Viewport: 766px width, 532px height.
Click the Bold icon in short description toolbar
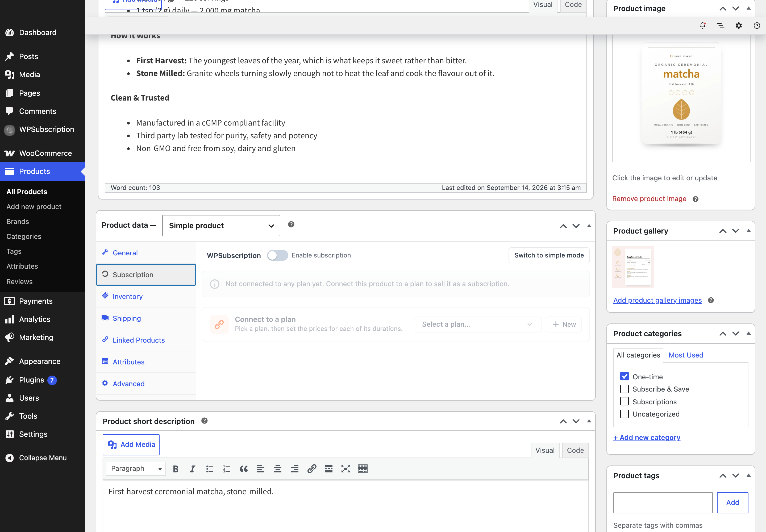coord(176,469)
